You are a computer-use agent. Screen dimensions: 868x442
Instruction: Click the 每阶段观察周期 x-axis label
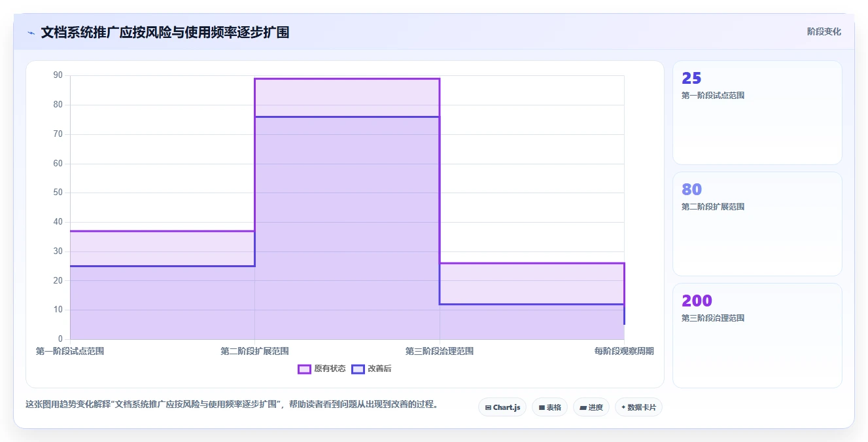[624, 351]
